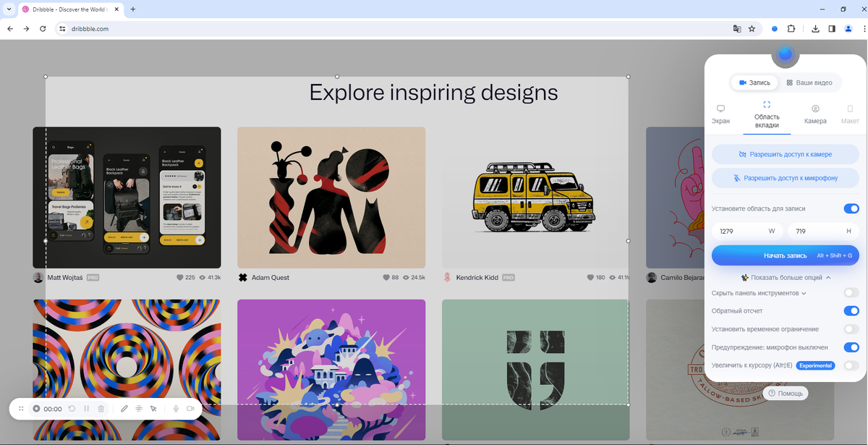Click the 'Начать запись' button
The height and width of the screenshot is (445, 868).
[x=786, y=255]
